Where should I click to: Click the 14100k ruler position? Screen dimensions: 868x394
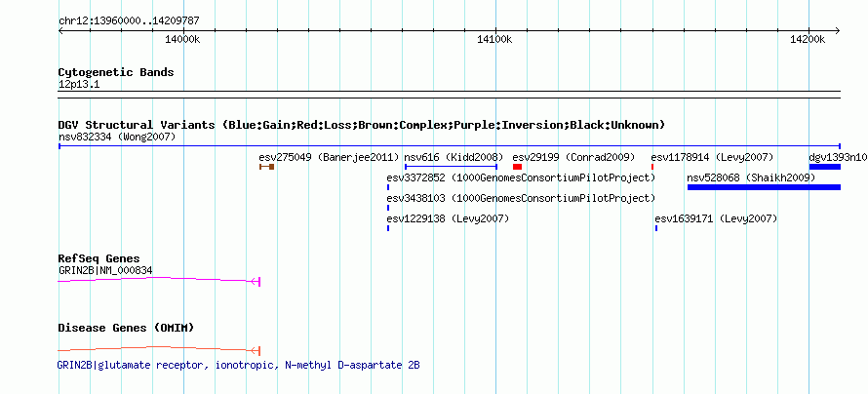click(x=494, y=39)
